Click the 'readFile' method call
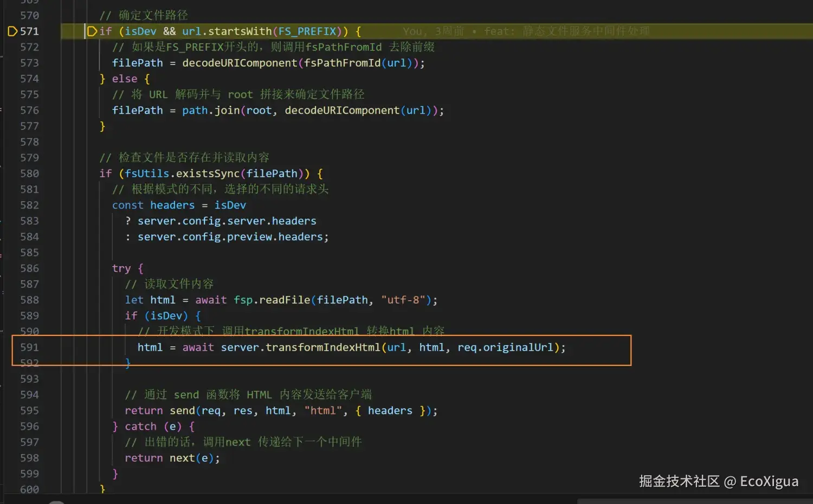This screenshot has height=504, width=813. (285, 300)
